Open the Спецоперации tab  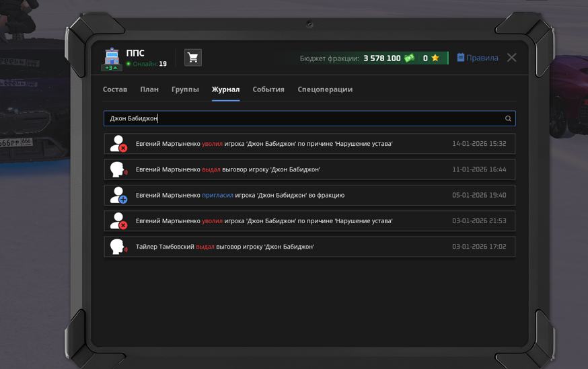tap(325, 89)
